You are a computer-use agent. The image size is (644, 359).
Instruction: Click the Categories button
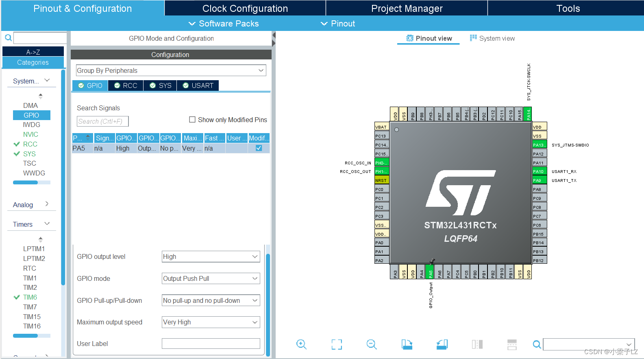tap(33, 62)
